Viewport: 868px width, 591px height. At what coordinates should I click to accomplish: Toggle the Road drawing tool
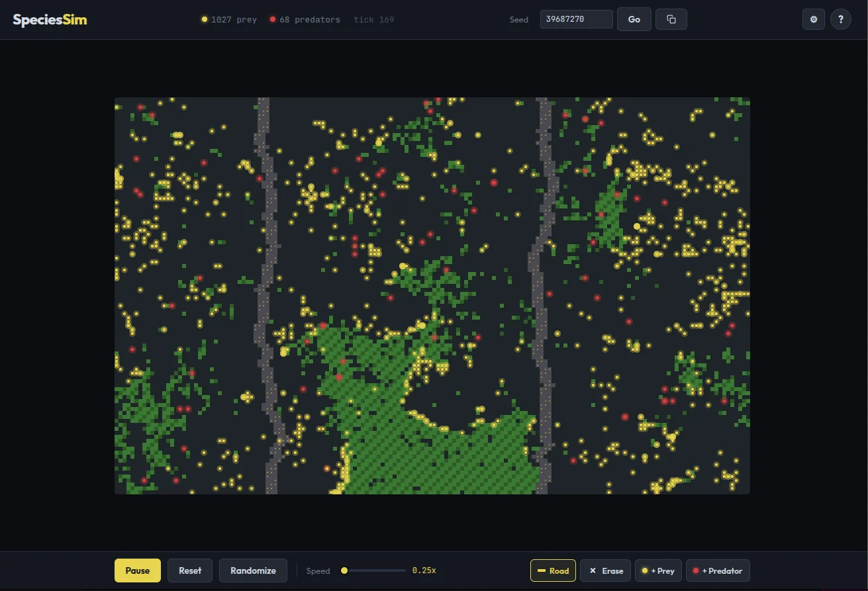[x=553, y=570]
